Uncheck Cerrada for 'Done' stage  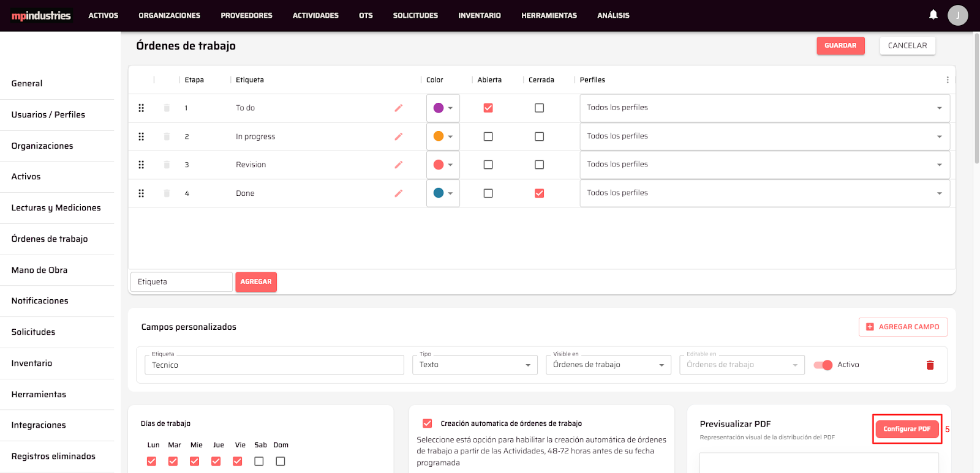click(x=539, y=193)
